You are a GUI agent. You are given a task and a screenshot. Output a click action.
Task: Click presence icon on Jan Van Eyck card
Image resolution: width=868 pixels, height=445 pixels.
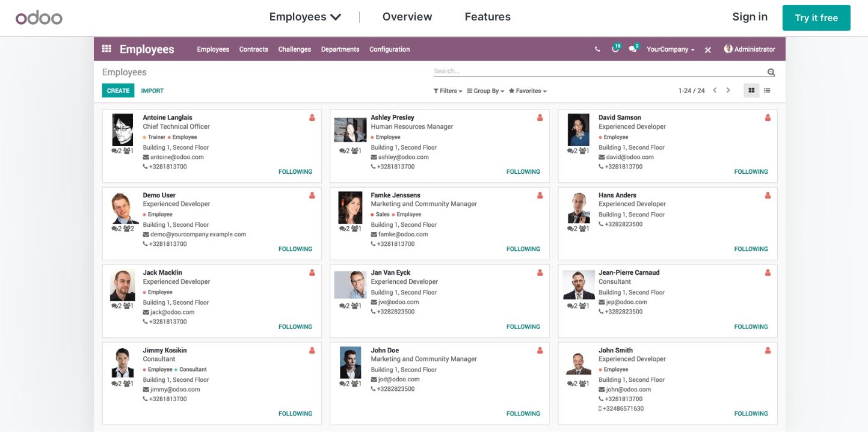(540, 273)
